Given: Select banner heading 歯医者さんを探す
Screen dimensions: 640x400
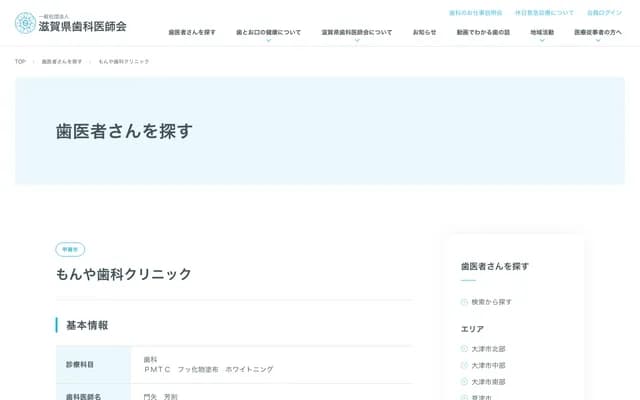Looking at the screenshot, I should point(124,131).
